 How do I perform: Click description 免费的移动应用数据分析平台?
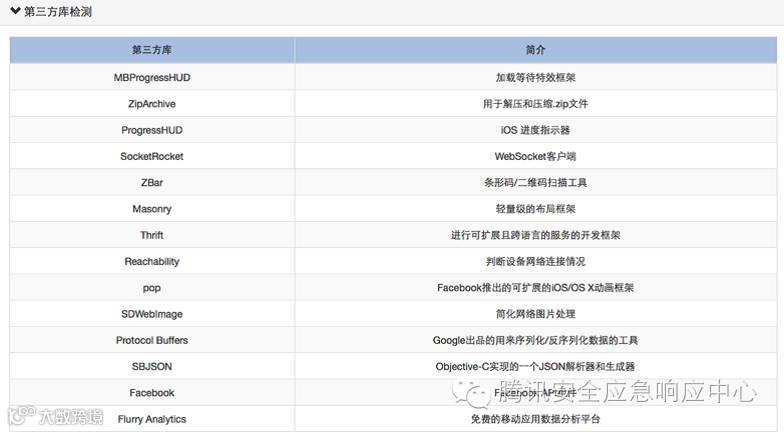point(536,419)
